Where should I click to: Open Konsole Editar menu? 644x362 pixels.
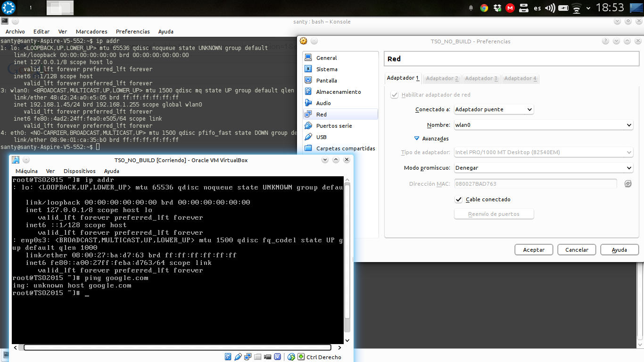(x=41, y=32)
